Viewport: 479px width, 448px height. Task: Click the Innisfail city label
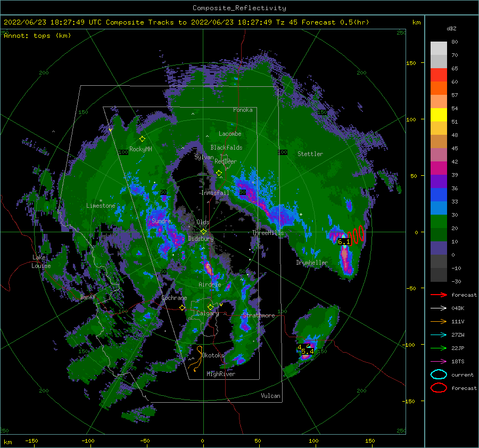215,193
